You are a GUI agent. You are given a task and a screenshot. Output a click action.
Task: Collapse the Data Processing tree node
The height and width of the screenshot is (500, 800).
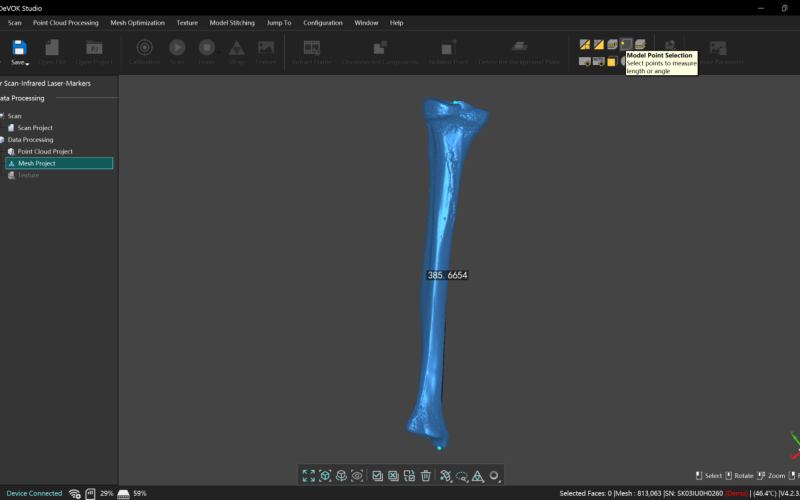(x=3, y=140)
